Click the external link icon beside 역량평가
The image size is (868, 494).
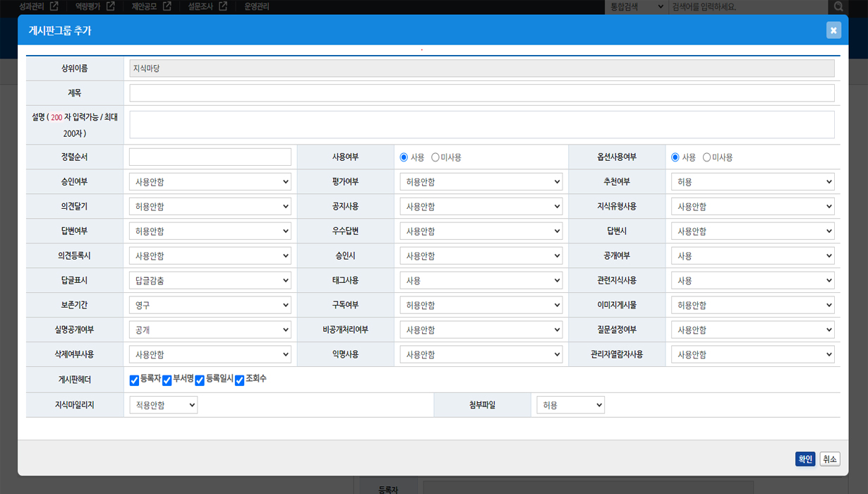click(x=111, y=6)
